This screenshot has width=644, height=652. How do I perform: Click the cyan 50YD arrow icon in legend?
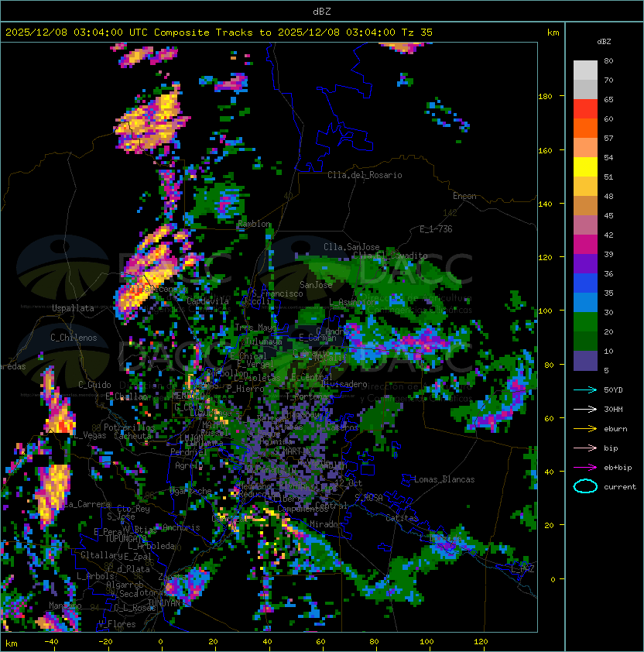585,390
